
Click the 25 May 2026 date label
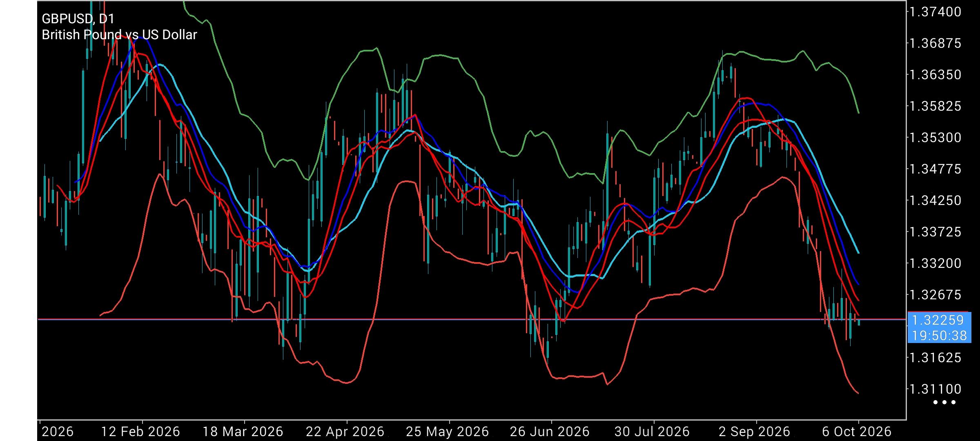point(448,432)
